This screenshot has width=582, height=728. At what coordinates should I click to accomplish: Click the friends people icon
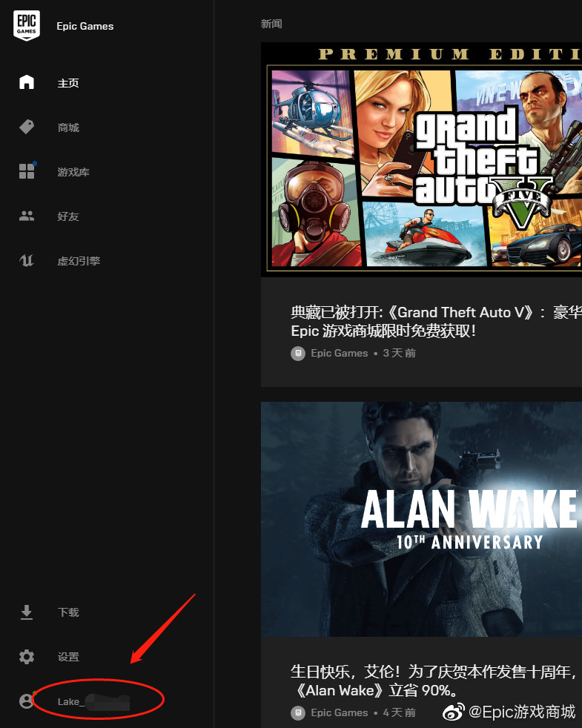point(27,216)
